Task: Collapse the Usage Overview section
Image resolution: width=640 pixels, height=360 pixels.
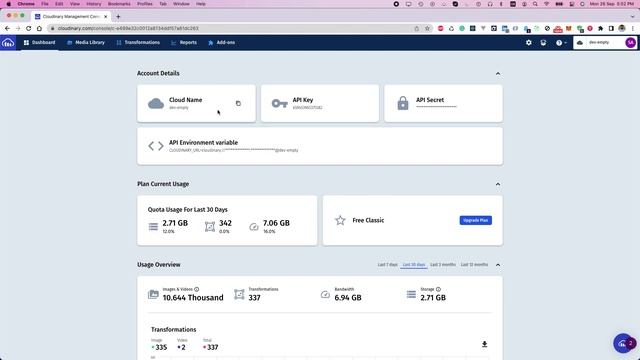Action: coord(498,265)
